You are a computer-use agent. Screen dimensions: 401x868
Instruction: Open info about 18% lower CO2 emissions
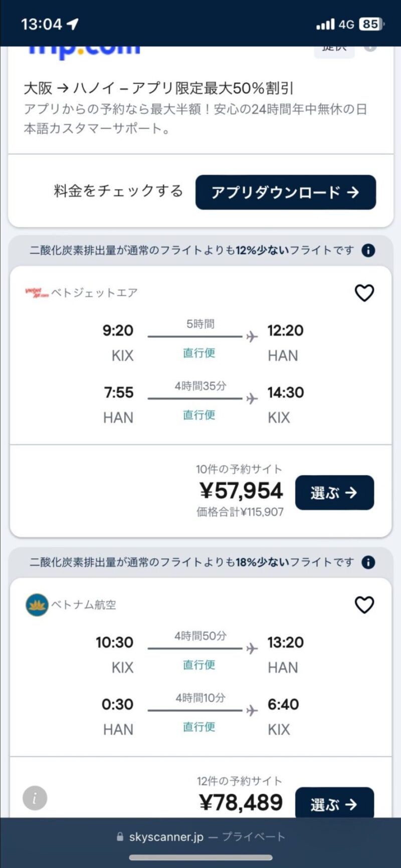[368, 562]
